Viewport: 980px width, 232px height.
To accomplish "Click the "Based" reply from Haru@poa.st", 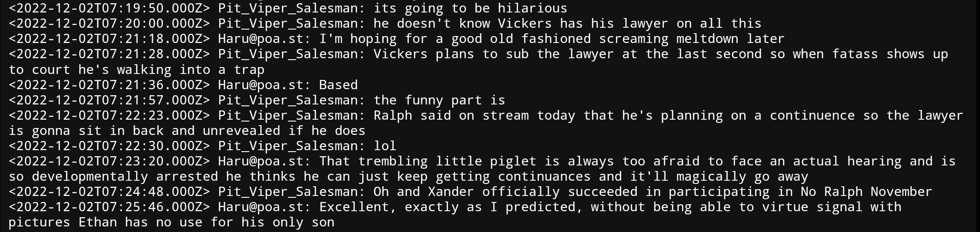I will 338,85.
